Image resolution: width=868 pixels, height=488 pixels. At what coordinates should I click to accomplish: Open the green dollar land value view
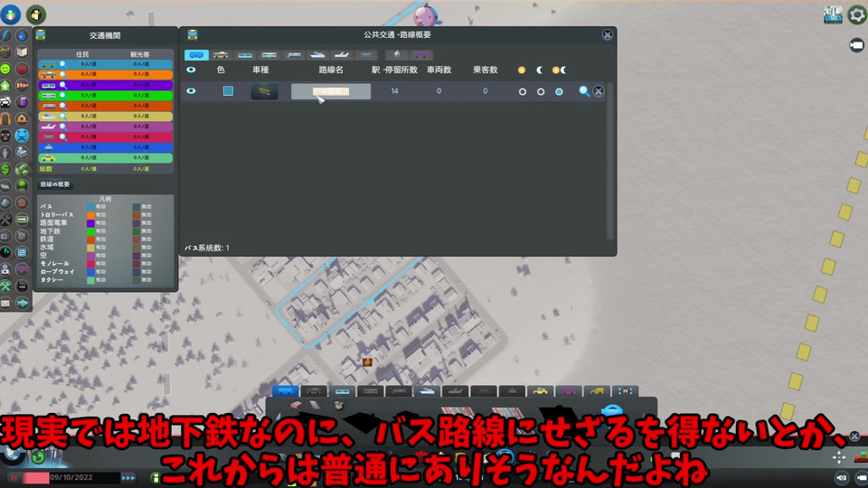pos(5,169)
